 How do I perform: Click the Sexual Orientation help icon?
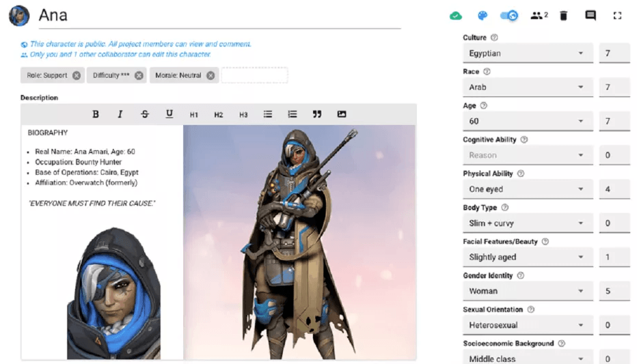530,309
